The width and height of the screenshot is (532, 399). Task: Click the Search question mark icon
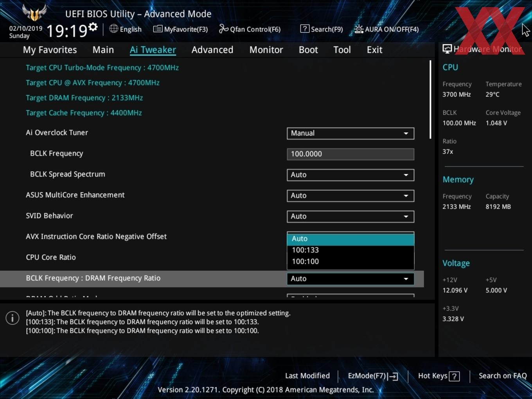coord(305,29)
